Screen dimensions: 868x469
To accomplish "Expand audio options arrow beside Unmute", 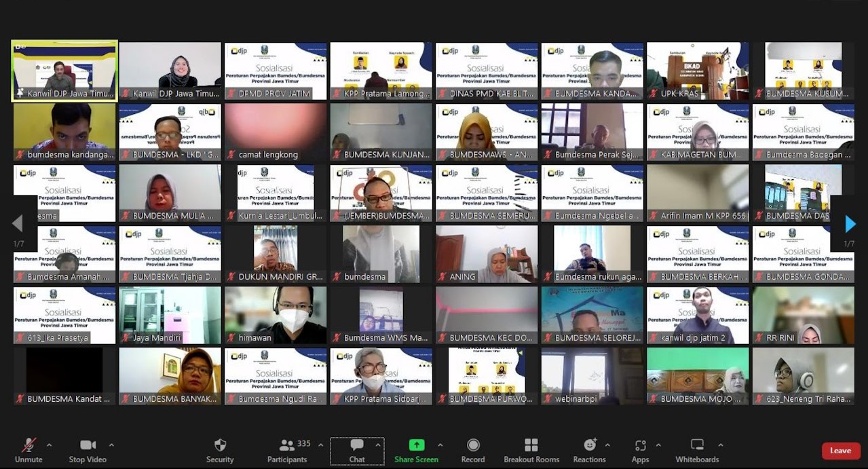I will click(49, 445).
